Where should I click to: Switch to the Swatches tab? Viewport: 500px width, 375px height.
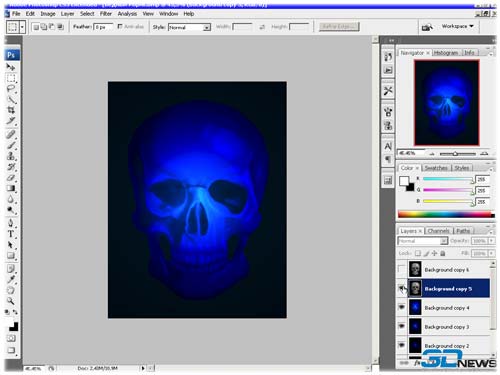click(x=436, y=168)
